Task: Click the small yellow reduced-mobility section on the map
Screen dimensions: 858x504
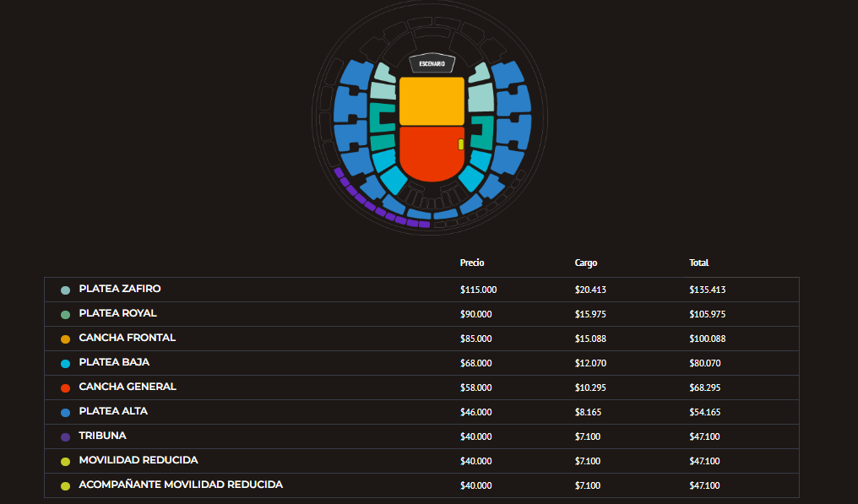Action: click(x=460, y=144)
